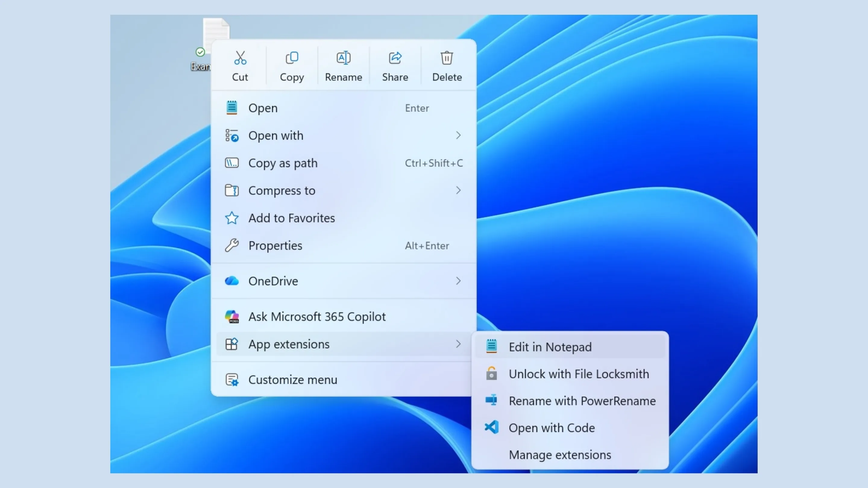The image size is (868, 488).
Task: Click the Rename icon in top row
Action: tap(343, 58)
